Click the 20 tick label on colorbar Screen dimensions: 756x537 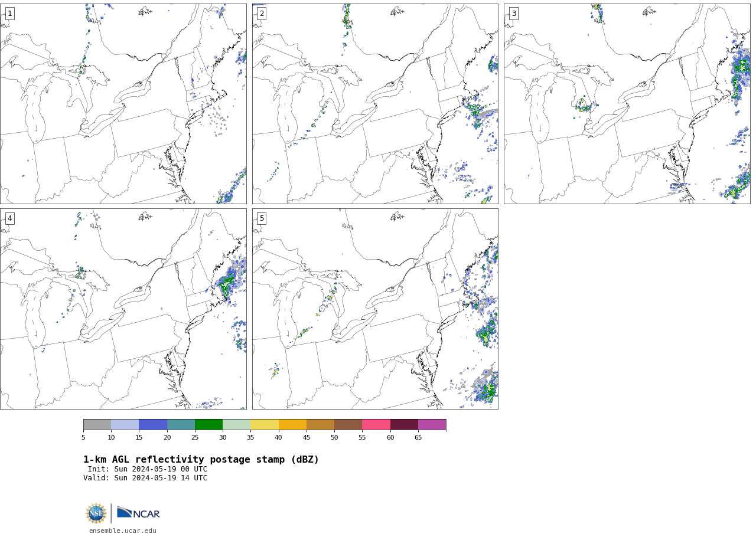(x=167, y=437)
